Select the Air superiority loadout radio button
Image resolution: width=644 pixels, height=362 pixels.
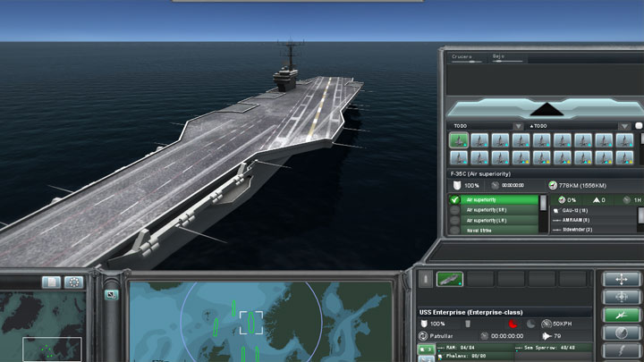pos(454,200)
